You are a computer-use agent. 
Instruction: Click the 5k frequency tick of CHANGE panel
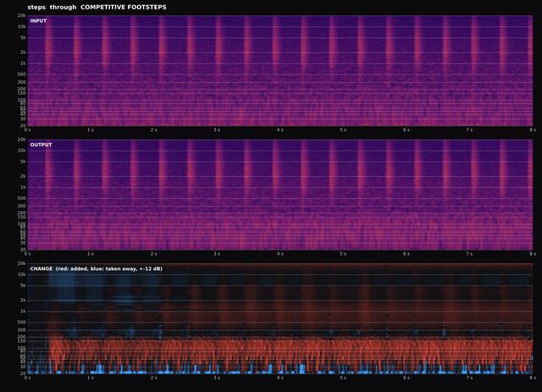coord(23,285)
